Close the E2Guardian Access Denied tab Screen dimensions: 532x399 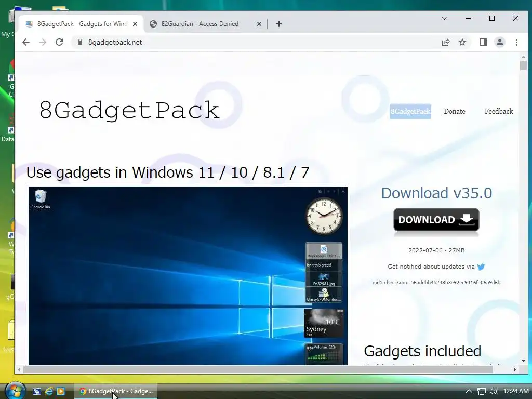pyautogui.click(x=259, y=24)
